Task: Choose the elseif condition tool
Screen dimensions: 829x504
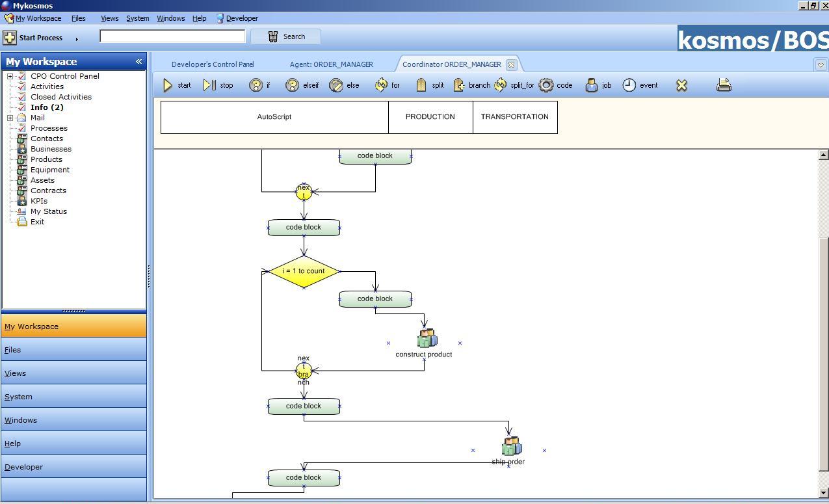Action: [x=302, y=85]
